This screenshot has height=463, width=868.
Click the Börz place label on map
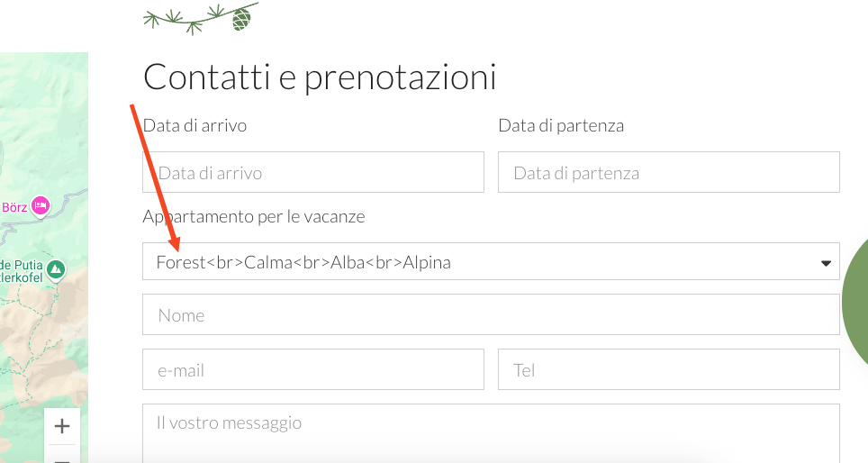[14, 208]
